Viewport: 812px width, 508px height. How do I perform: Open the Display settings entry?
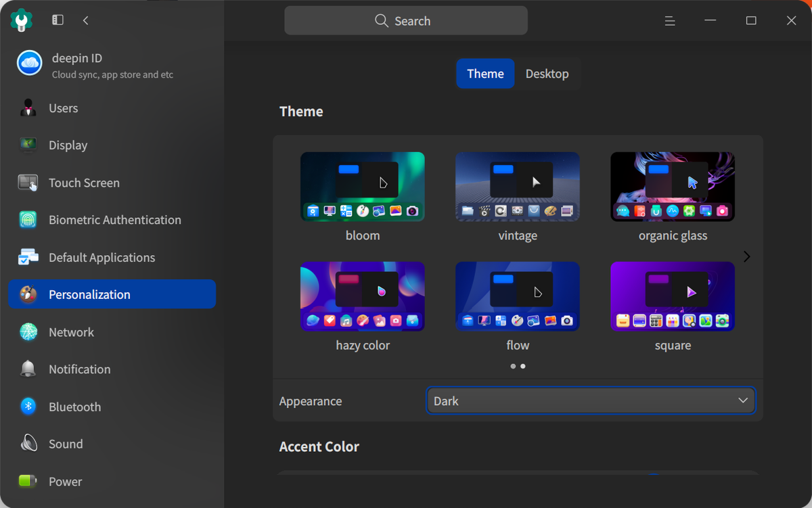click(112, 145)
